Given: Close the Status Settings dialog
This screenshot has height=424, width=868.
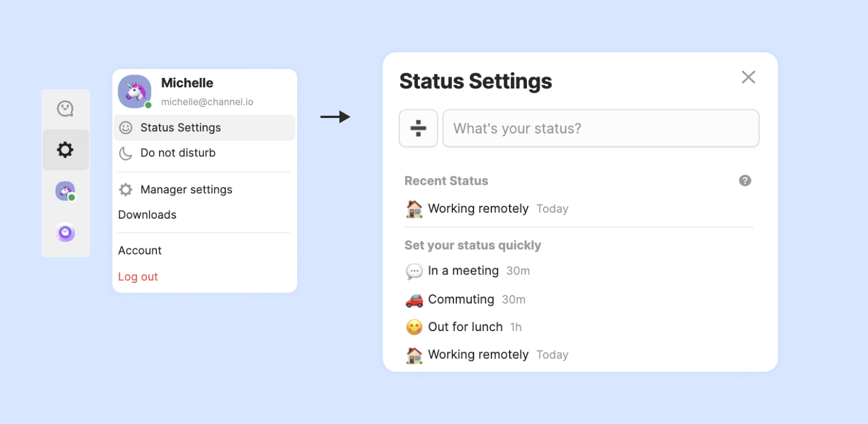Looking at the screenshot, I should 748,77.
